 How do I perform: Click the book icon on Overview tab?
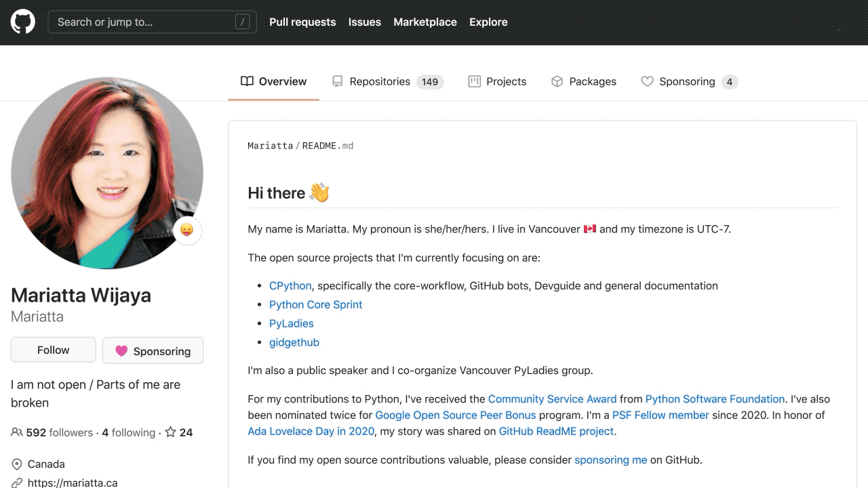click(x=247, y=81)
